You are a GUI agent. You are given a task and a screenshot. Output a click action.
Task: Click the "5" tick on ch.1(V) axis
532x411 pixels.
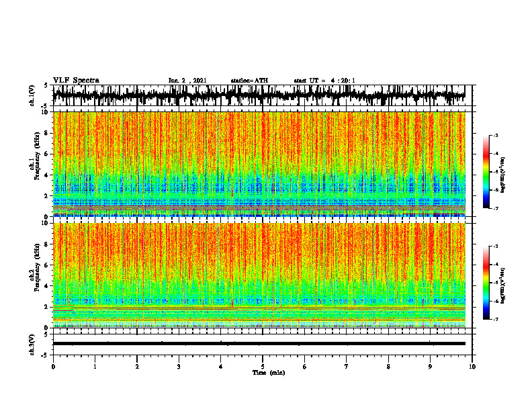[46, 85]
